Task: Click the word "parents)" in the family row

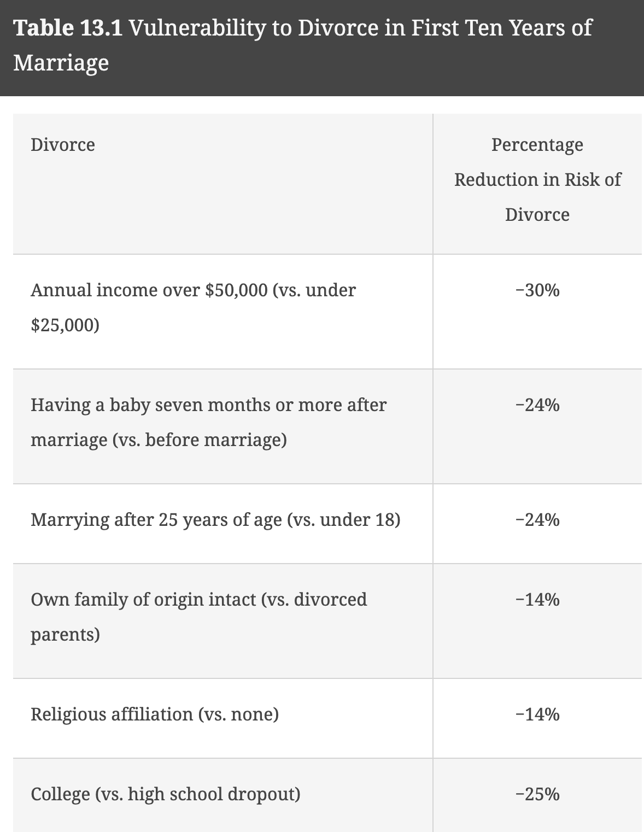Action: tap(65, 635)
